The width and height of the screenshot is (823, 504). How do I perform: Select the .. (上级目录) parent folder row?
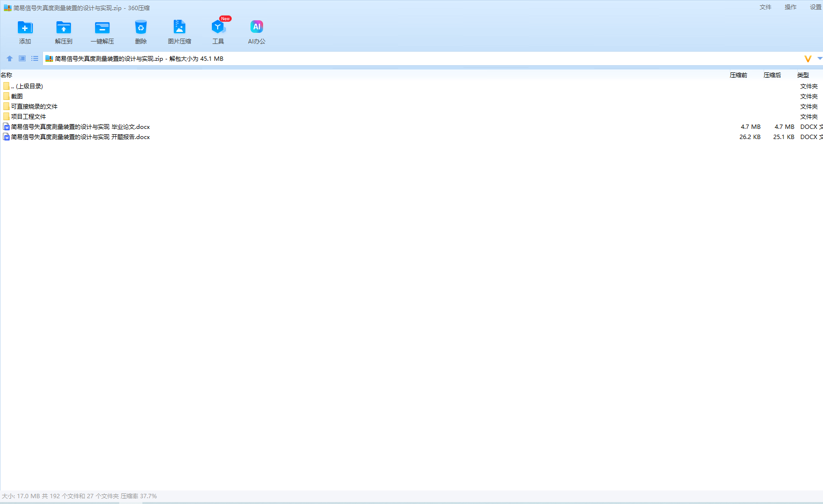coord(411,86)
